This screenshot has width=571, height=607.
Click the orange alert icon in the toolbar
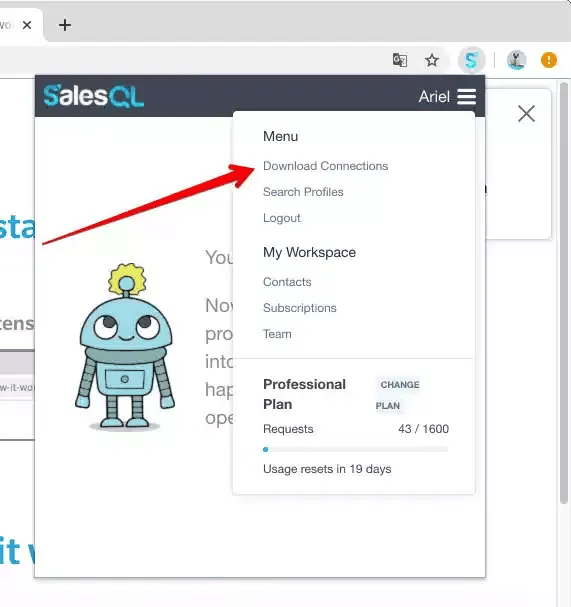549,60
